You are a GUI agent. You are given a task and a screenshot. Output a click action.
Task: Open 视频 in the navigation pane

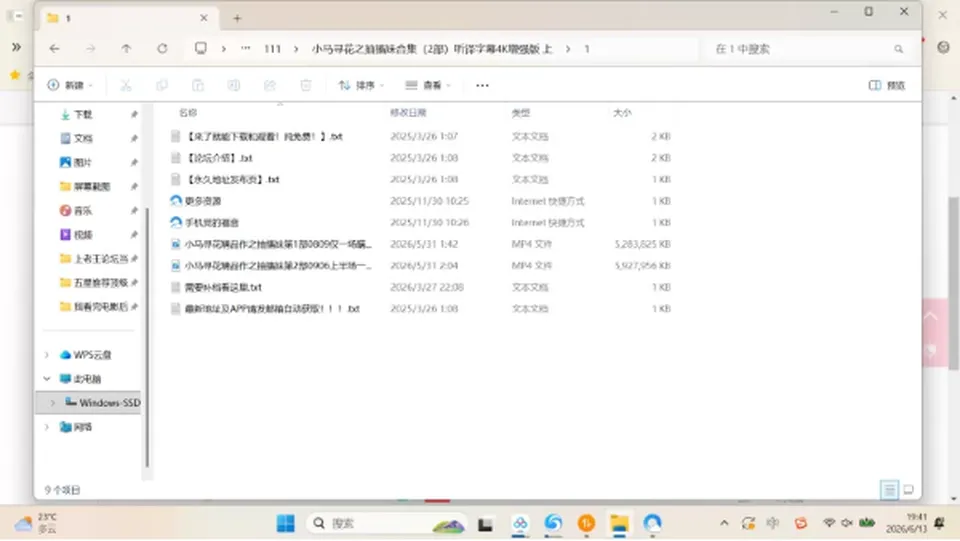click(x=83, y=234)
